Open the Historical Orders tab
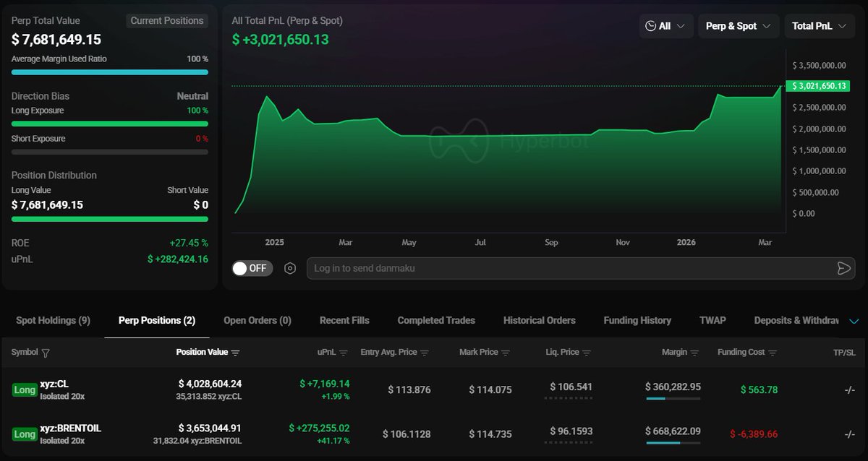The width and height of the screenshot is (868, 461). click(x=540, y=320)
